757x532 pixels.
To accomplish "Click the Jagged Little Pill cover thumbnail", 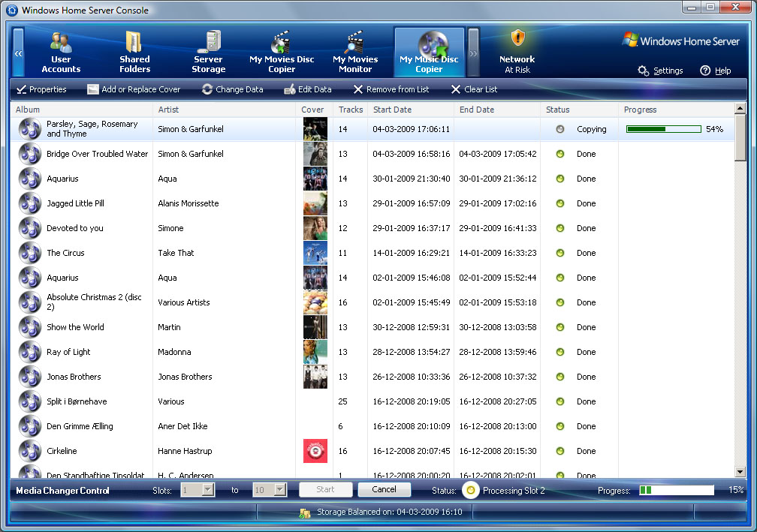I will [x=315, y=203].
